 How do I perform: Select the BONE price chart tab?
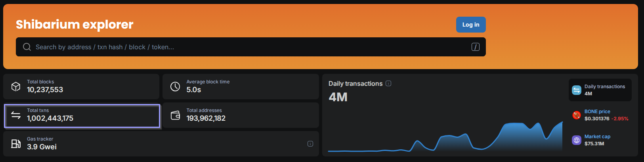click(600, 115)
